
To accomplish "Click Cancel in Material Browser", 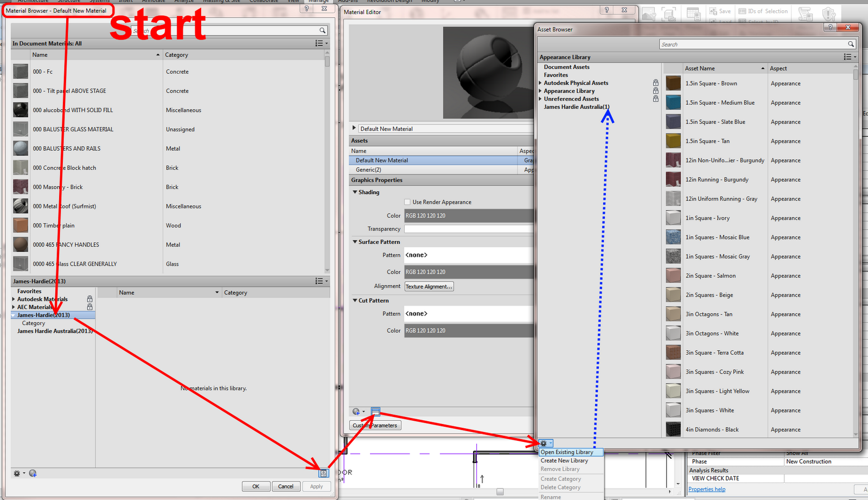I will (x=286, y=486).
